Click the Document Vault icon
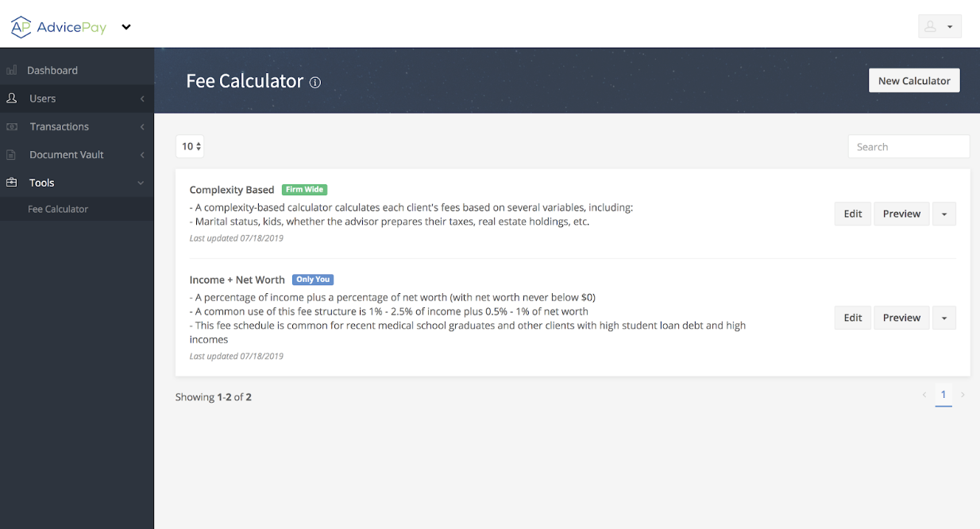980x529 pixels. coord(11,154)
